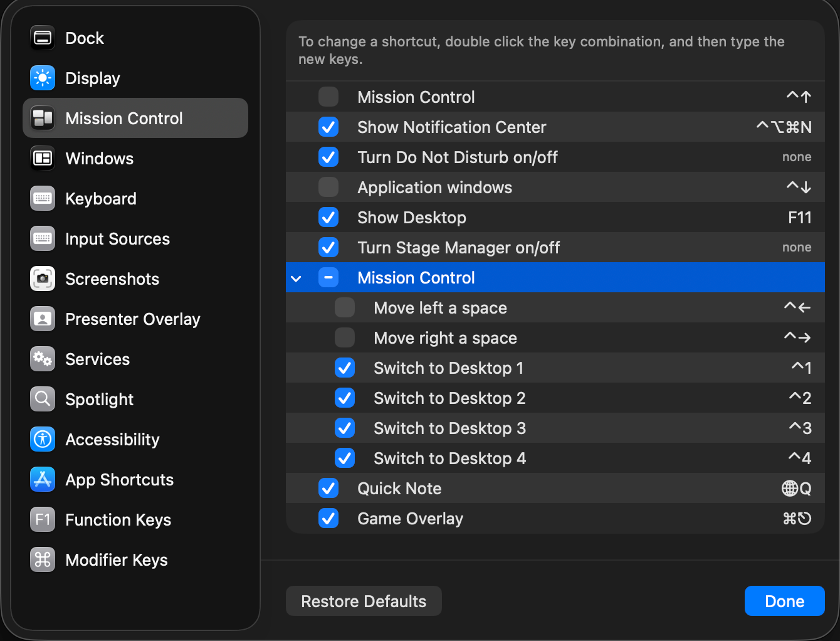Select the Quick Note globe-Q shortcut
The height and width of the screenshot is (641, 840).
pyautogui.click(x=797, y=489)
